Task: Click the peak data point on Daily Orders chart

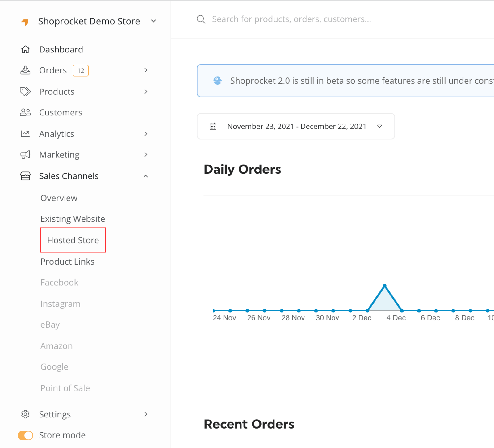Action: 384,286
